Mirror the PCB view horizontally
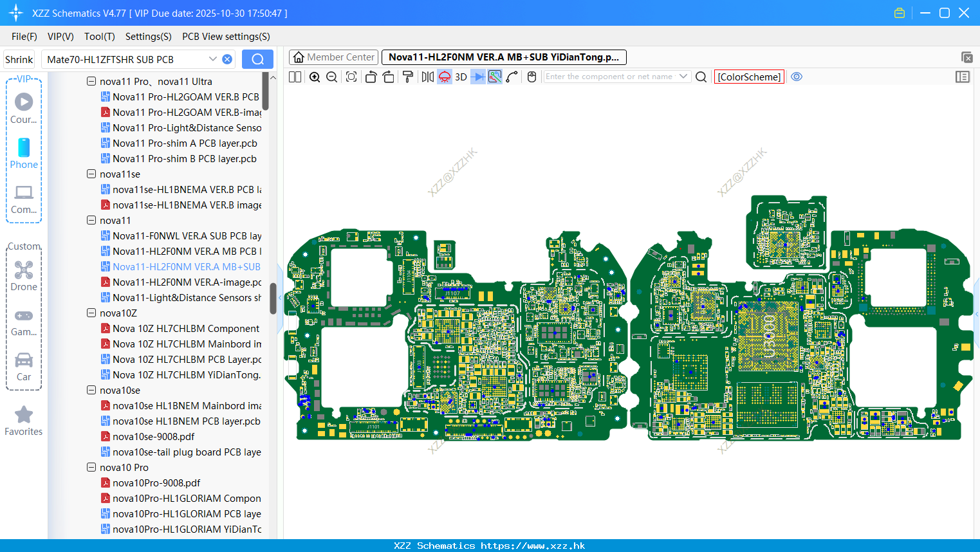 (x=428, y=77)
